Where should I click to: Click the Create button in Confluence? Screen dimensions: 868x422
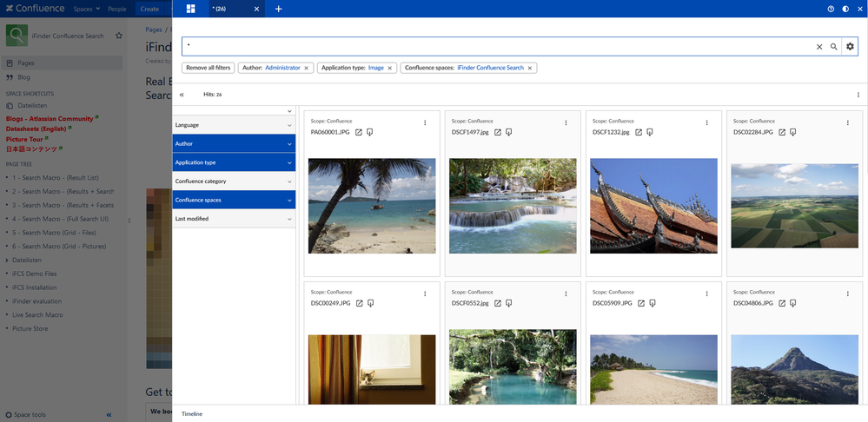pyautogui.click(x=149, y=9)
